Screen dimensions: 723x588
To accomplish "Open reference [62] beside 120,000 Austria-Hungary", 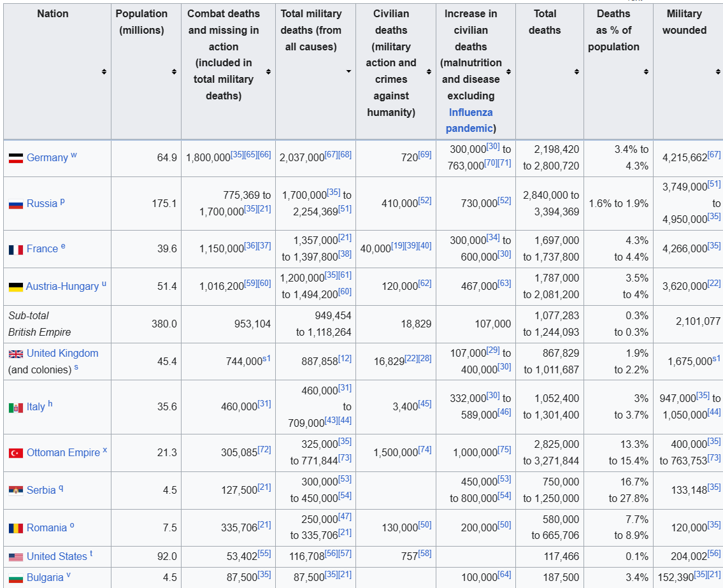I will pyautogui.click(x=425, y=283).
